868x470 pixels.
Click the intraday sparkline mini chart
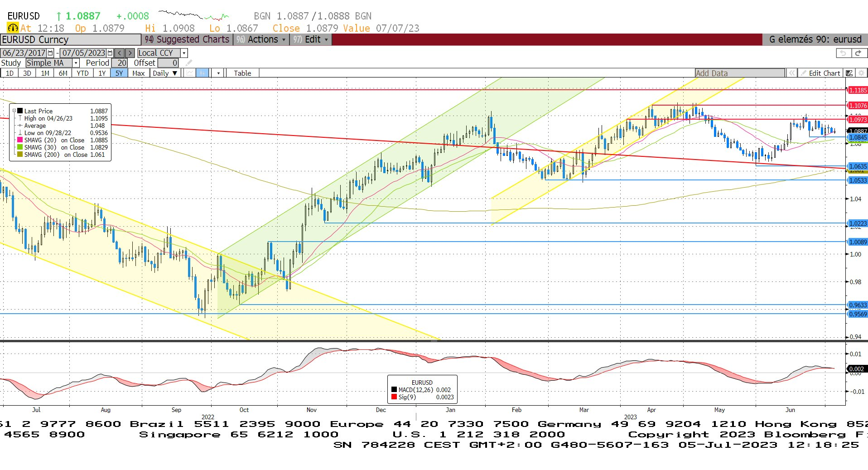(193, 15)
